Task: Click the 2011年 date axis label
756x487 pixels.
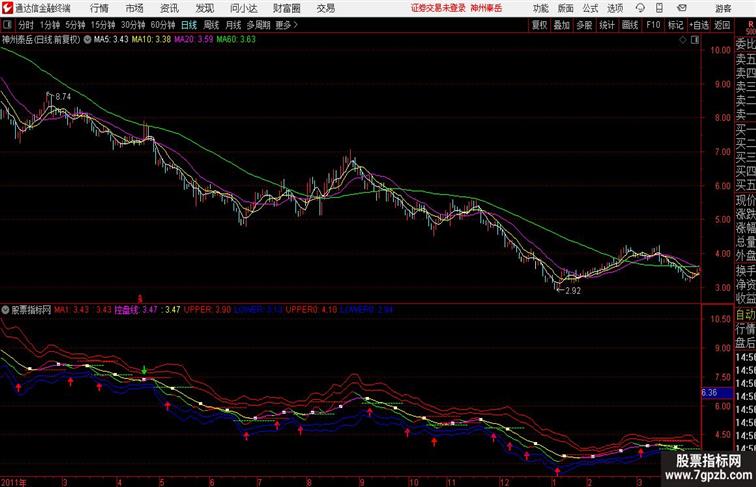Action: 14,482
